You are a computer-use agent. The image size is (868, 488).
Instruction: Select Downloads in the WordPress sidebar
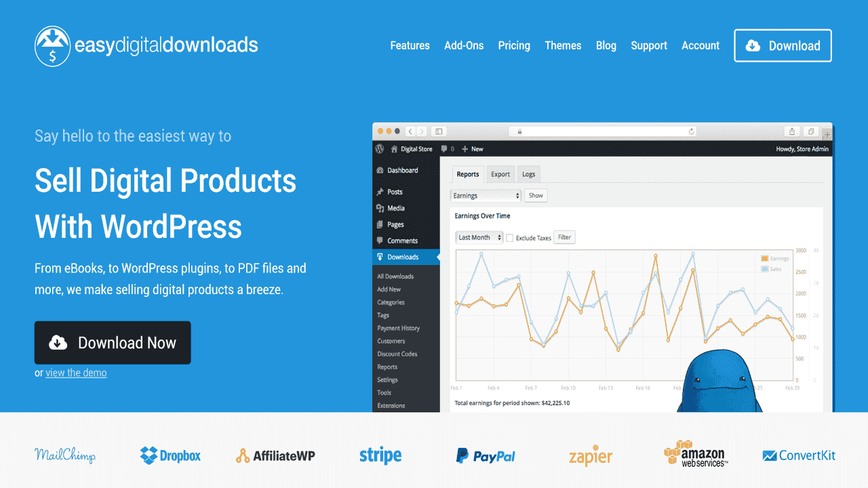406,257
